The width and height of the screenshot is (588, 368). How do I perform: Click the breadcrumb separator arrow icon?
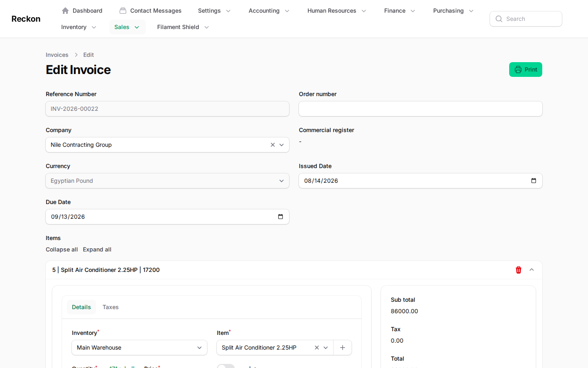(76, 55)
